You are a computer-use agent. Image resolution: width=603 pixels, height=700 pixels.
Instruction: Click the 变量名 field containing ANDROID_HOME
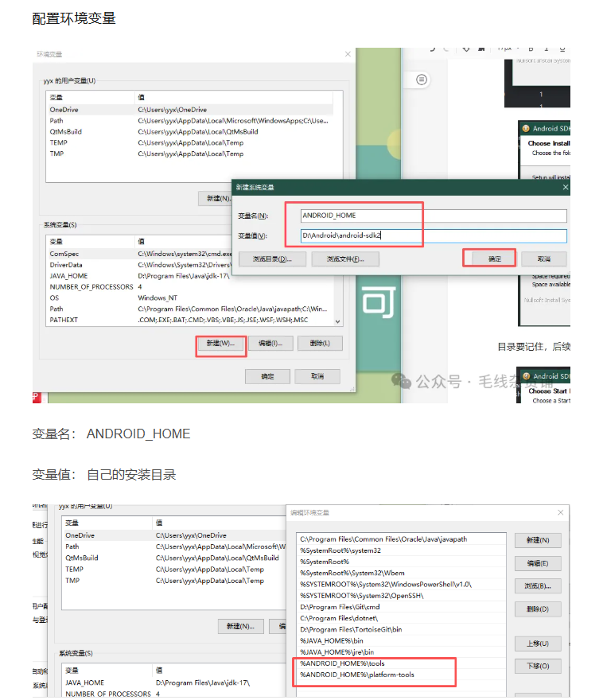point(434,216)
